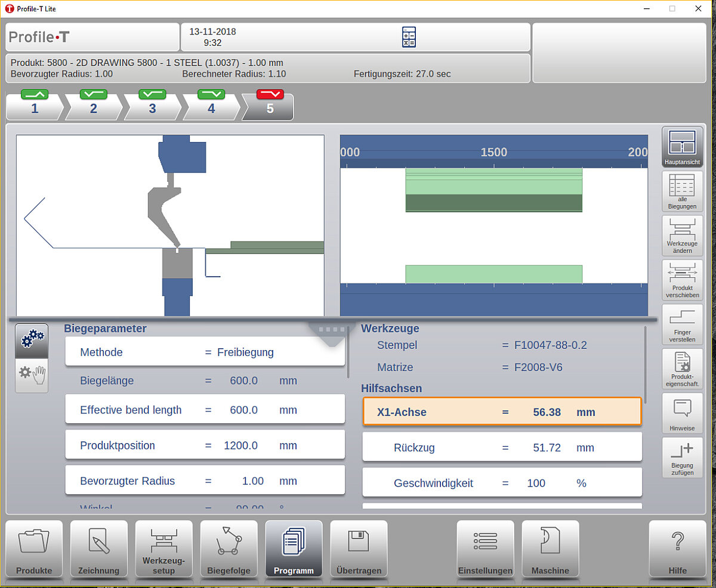Open Methode Freibiegung selection field
This screenshot has width=716, height=588.
tap(205, 352)
